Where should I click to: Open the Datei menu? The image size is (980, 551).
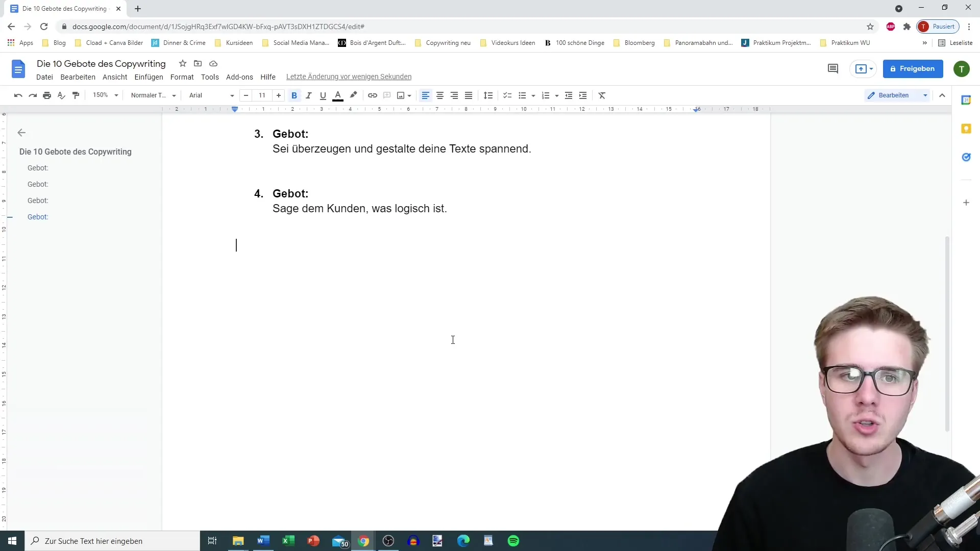click(44, 76)
